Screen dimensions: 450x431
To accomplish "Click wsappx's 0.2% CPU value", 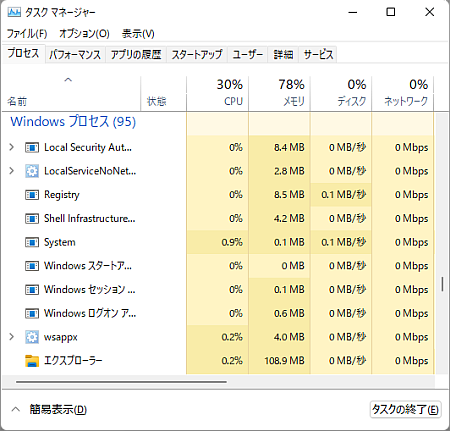I will (x=232, y=337).
